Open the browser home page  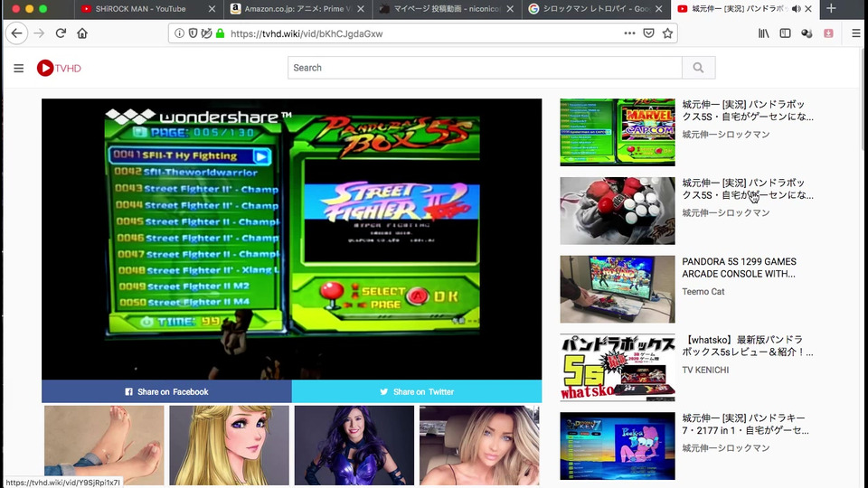tap(82, 33)
